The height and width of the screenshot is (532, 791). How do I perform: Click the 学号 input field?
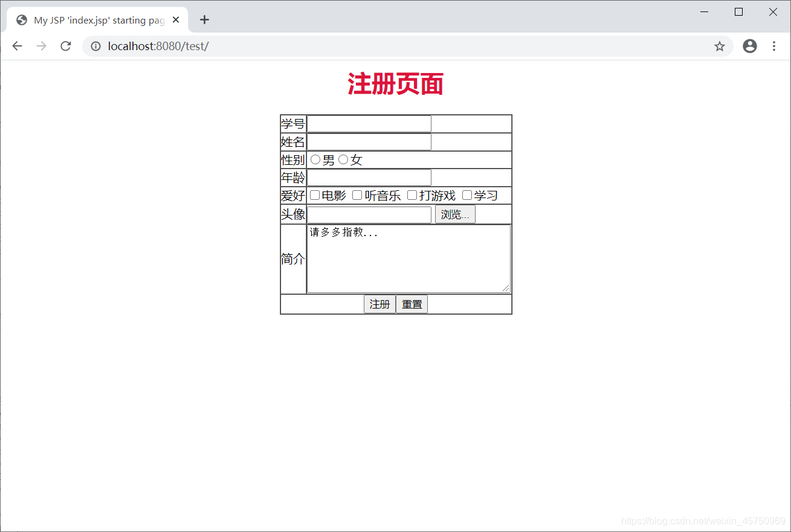[x=369, y=123]
